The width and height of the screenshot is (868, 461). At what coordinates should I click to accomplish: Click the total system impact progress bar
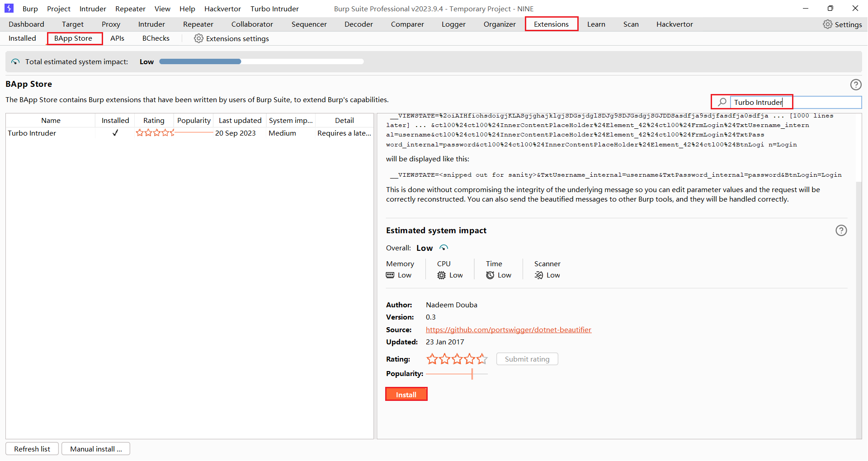(x=261, y=62)
